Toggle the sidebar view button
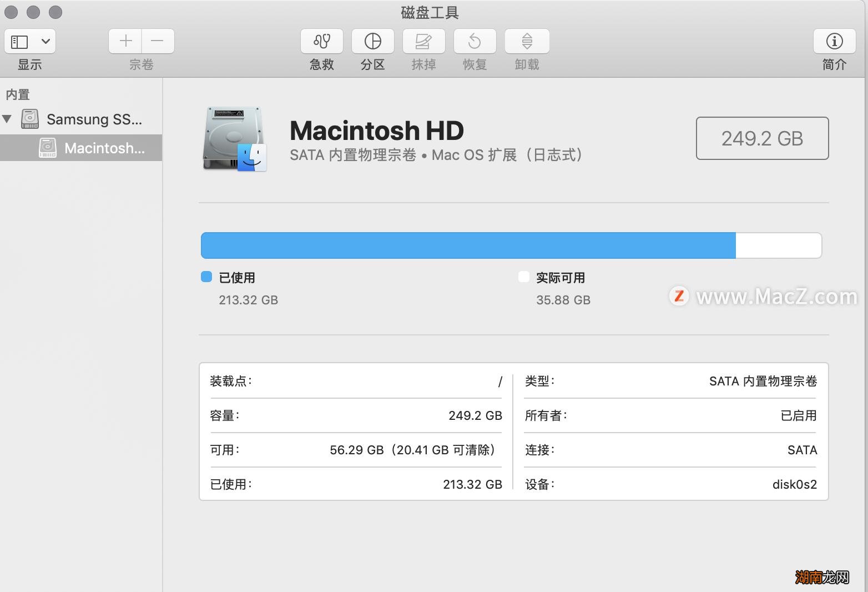Viewport: 868px width, 592px height. coord(19,42)
